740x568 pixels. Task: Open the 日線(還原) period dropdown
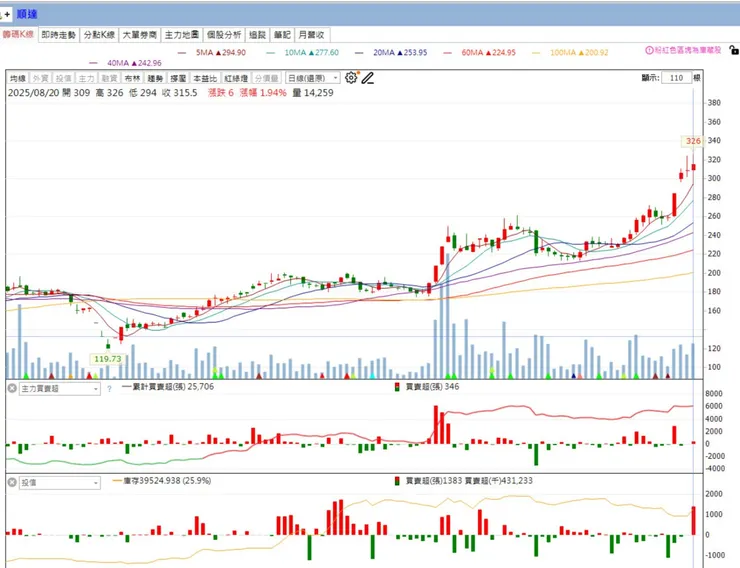tap(312, 78)
